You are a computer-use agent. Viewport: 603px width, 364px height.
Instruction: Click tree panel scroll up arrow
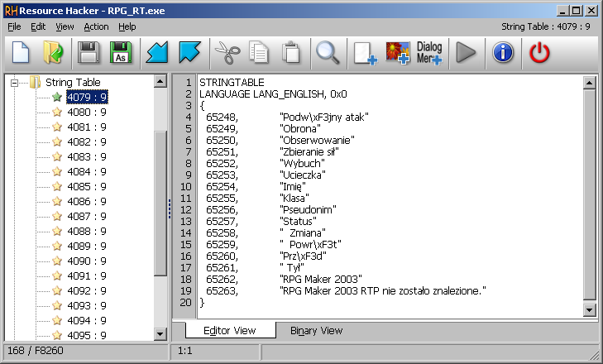160,81
